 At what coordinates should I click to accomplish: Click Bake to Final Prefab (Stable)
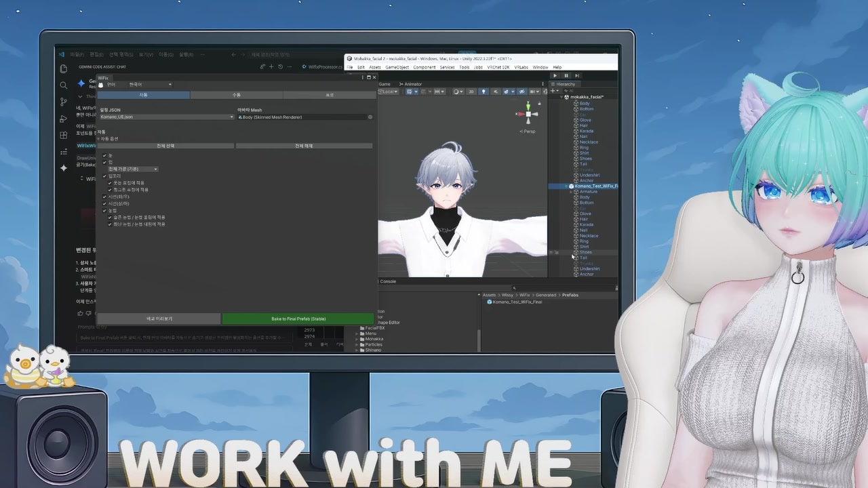[298, 319]
